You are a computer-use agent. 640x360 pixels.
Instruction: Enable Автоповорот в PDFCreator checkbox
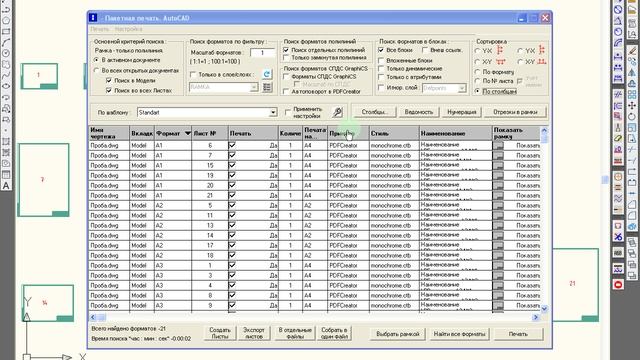tap(286, 92)
